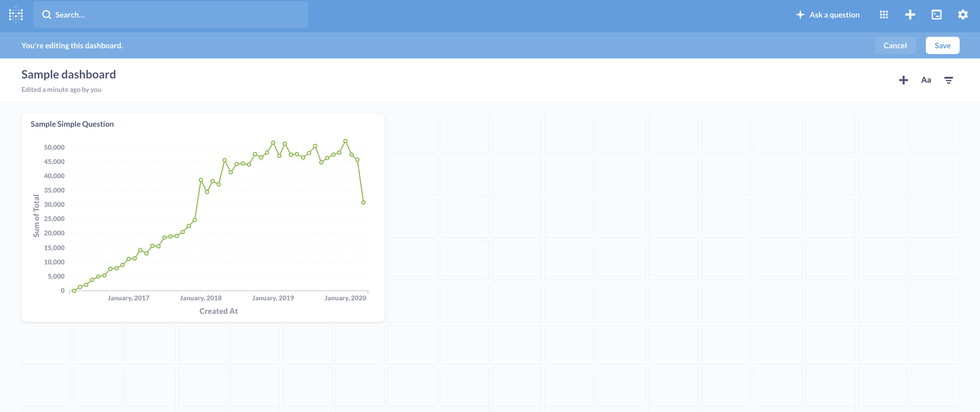Image resolution: width=980 pixels, height=412 pixels.
Task: Add a text box with Aa icon
Action: click(x=926, y=80)
